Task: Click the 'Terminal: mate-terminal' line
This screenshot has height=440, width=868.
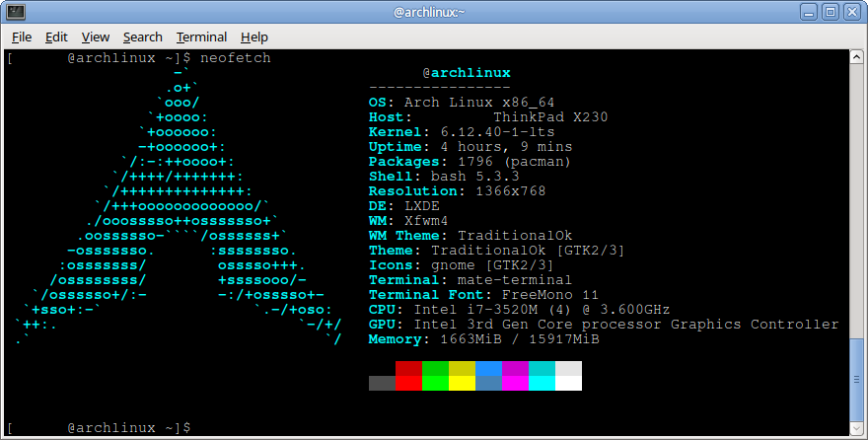Action: 470,280
